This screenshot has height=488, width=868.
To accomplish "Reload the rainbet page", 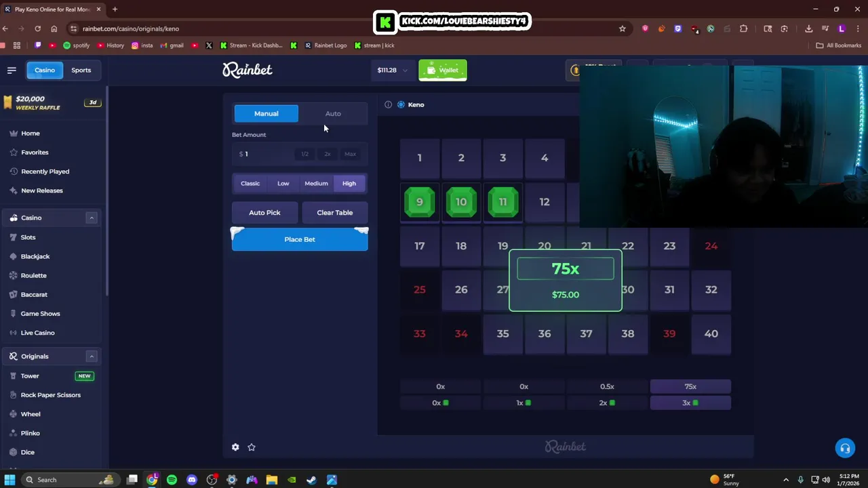I will click(x=37, y=28).
